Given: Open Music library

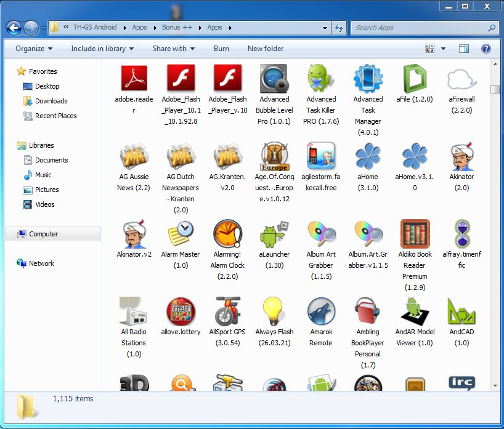Looking at the screenshot, I should (38, 175).
